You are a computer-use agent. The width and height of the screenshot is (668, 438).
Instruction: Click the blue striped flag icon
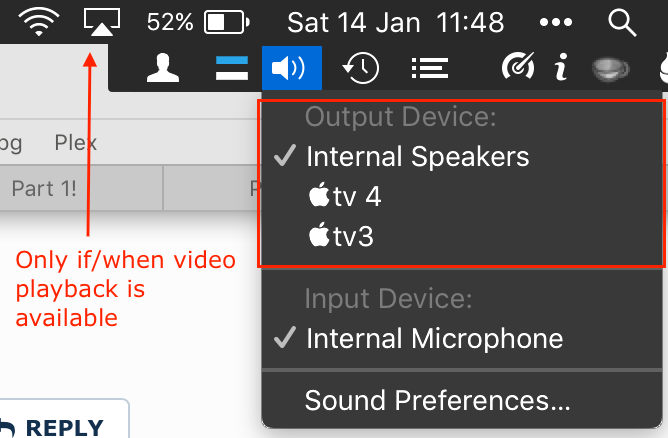pos(231,68)
